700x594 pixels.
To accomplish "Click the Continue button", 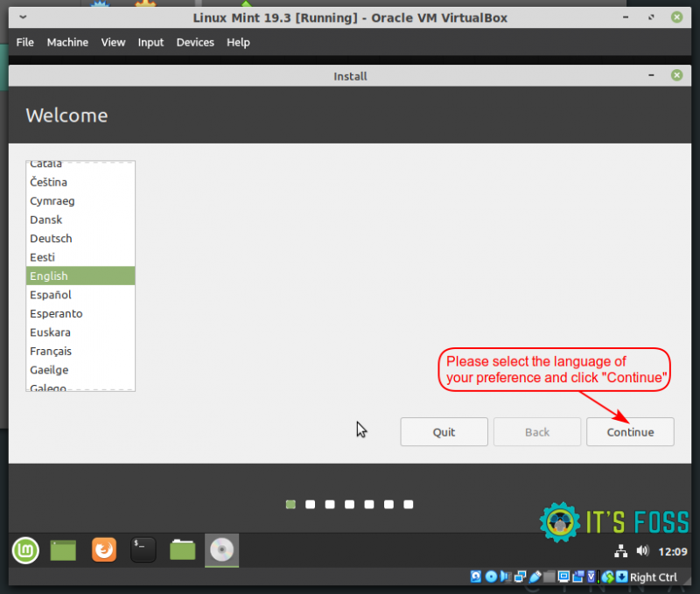I will [x=630, y=431].
